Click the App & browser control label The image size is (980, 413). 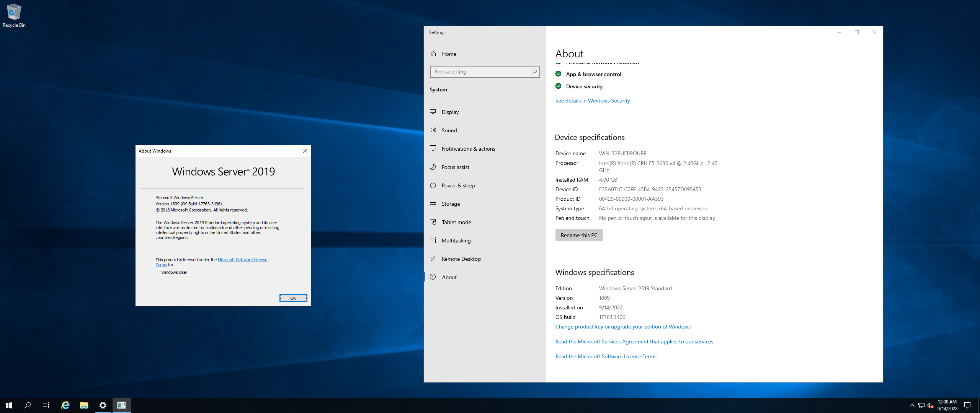click(x=593, y=74)
